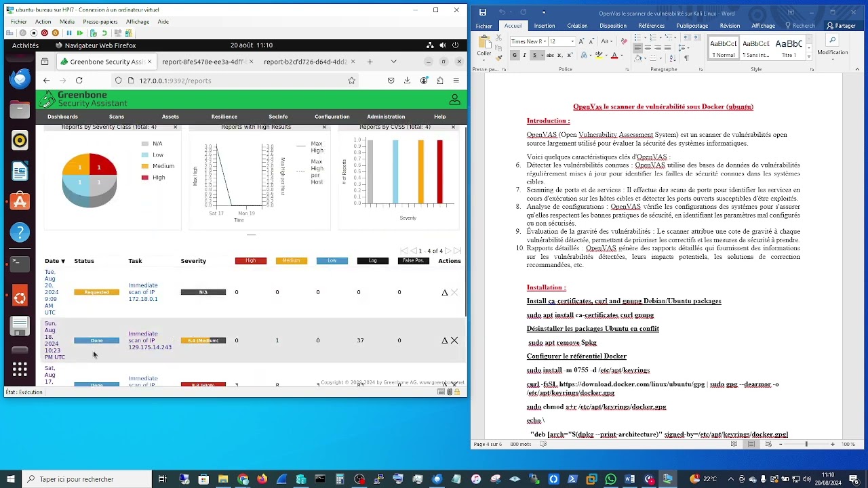
Task: Open the font size 12 dropdown
Action: [572, 41]
